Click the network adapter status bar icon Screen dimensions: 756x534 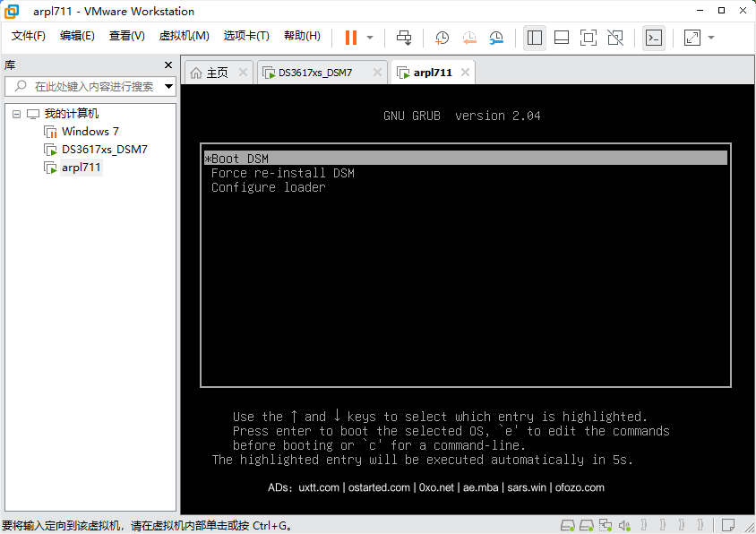coord(606,525)
